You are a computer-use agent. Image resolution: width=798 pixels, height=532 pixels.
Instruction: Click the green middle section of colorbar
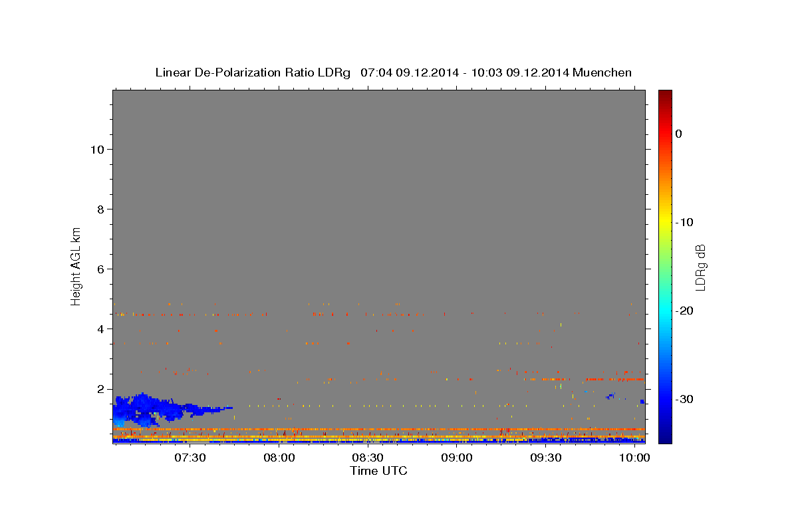(665, 266)
